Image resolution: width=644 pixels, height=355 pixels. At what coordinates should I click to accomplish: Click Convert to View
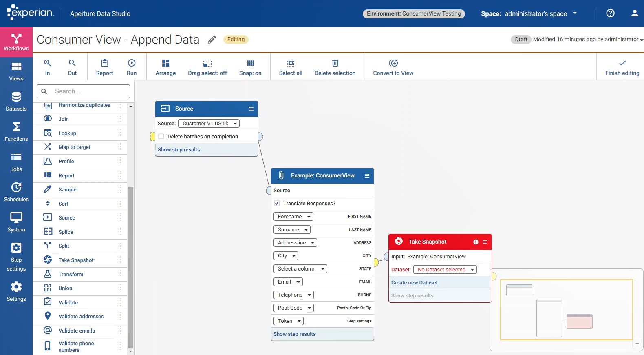click(393, 67)
